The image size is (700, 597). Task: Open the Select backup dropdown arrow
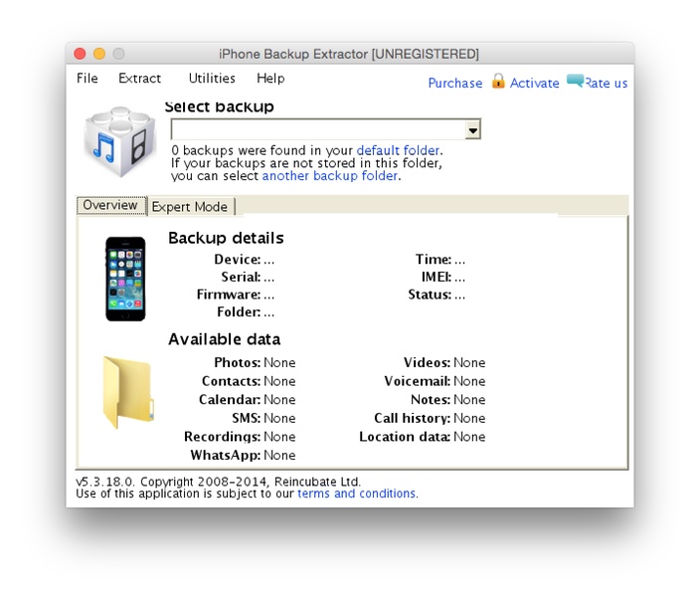(472, 130)
